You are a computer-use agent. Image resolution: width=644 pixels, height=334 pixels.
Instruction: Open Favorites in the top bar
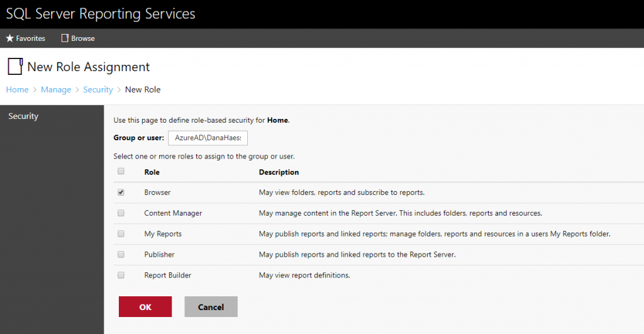25,38
